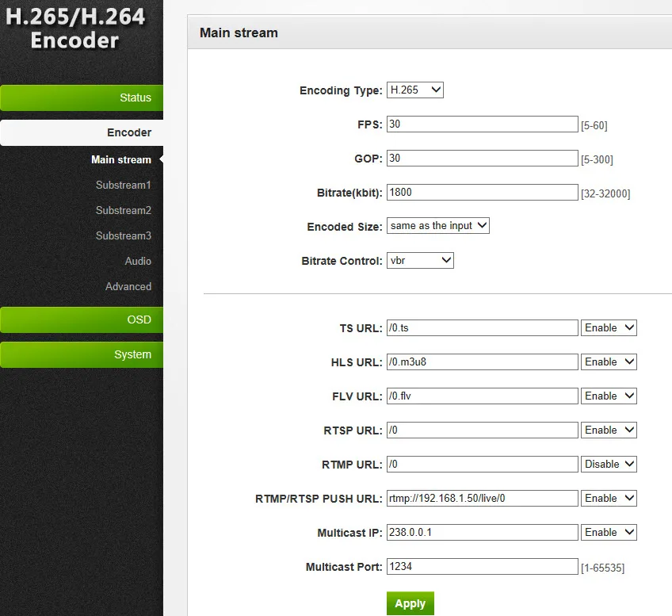This screenshot has height=616, width=672.
Task: Click the TS URL input field
Action: pos(482,328)
